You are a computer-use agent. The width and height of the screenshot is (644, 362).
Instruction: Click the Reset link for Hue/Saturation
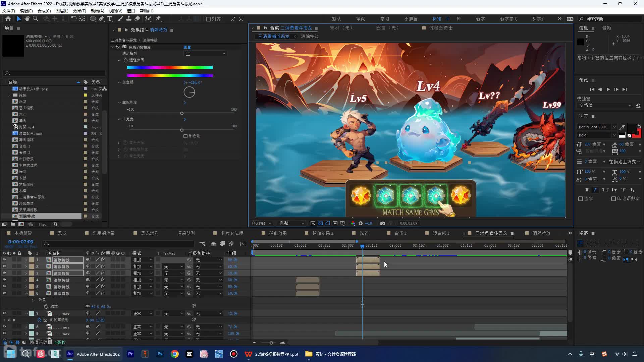(x=187, y=47)
